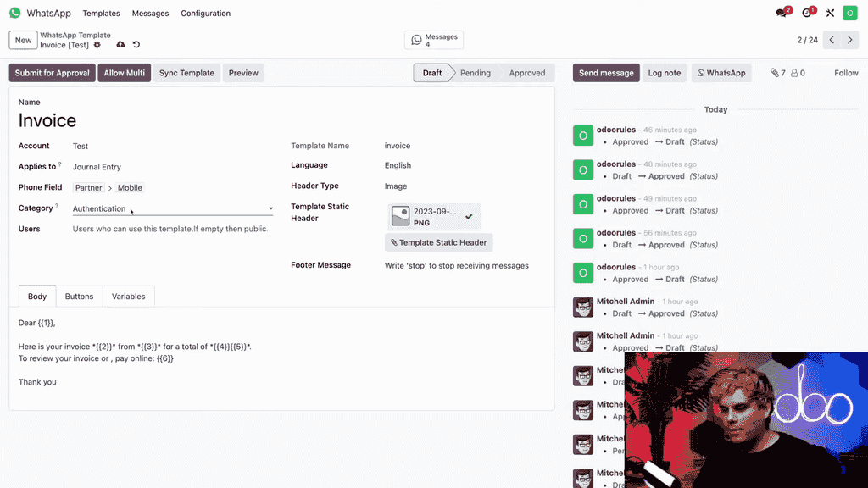Open the activities clock icon
Viewport: 868px width, 488px height.
(x=807, y=14)
